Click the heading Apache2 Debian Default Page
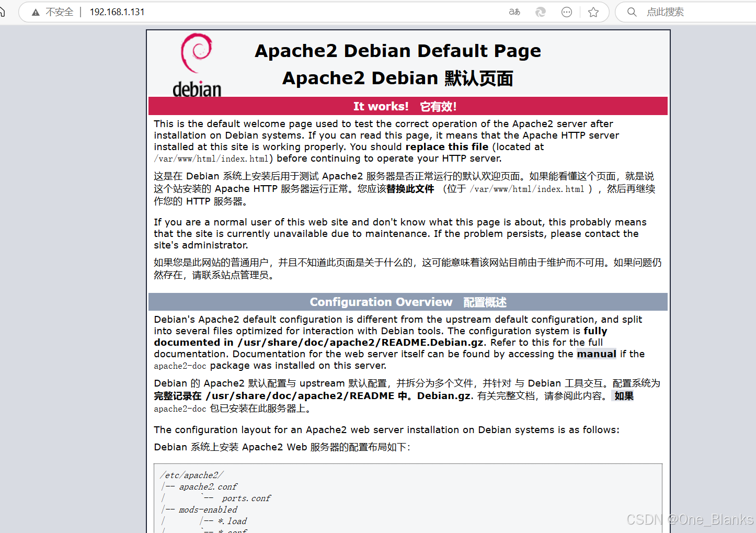756x533 pixels. pos(398,51)
